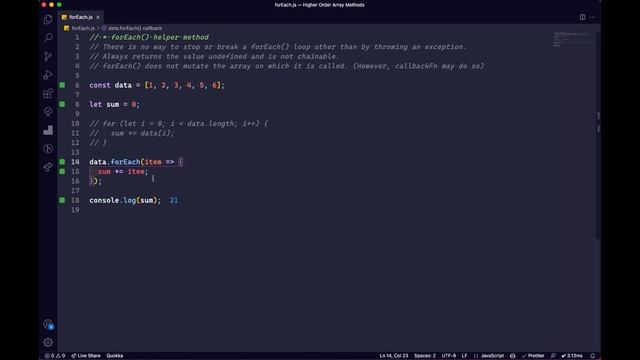
Task: Open the editor More Actions menu
Action: 592,17
